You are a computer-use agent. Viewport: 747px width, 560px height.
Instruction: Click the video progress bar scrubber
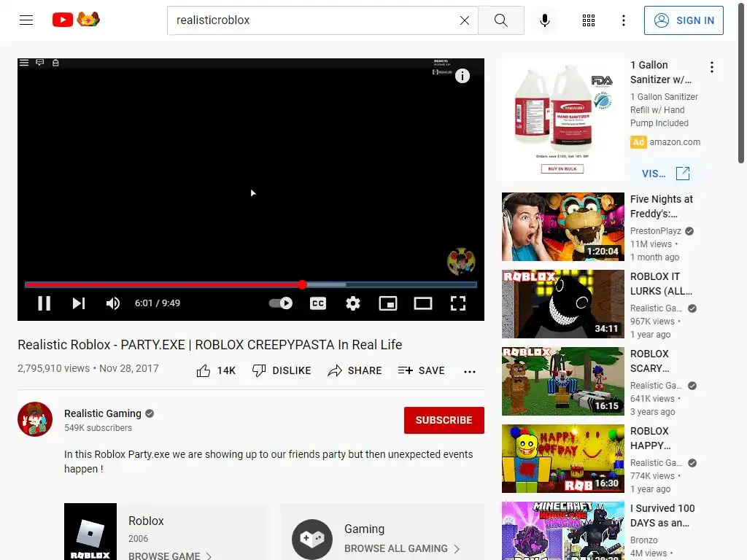(x=303, y=285)
